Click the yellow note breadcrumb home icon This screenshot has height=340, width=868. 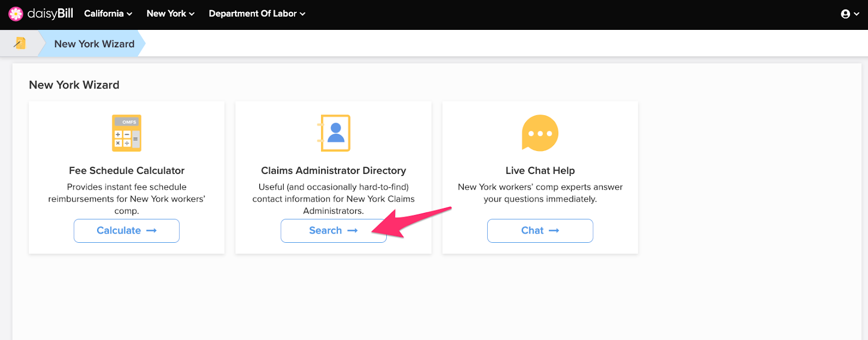click(20, 43)
